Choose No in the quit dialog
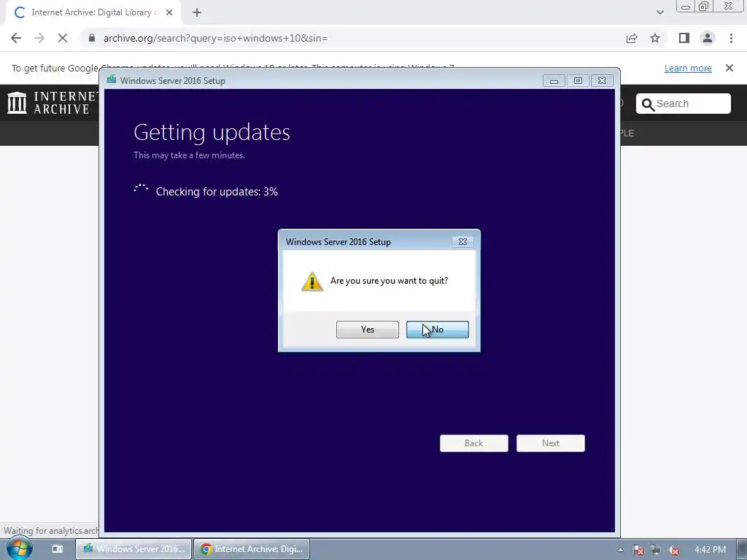747x560 pixels. tap(438, 330)
